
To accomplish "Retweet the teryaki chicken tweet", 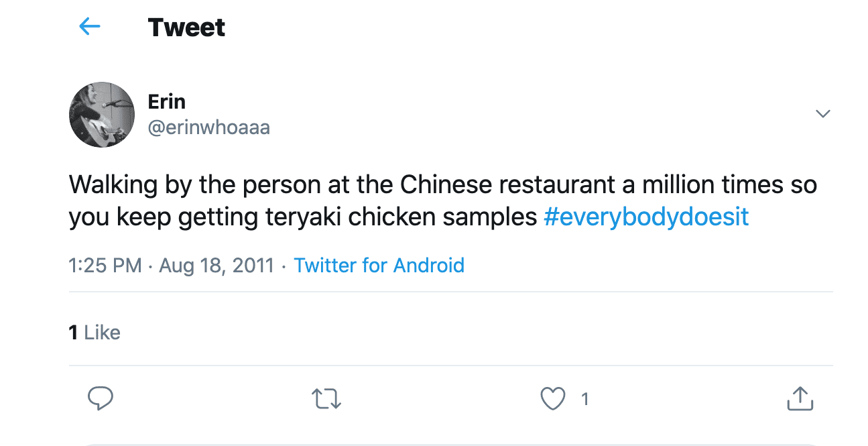I will point(327,399).
